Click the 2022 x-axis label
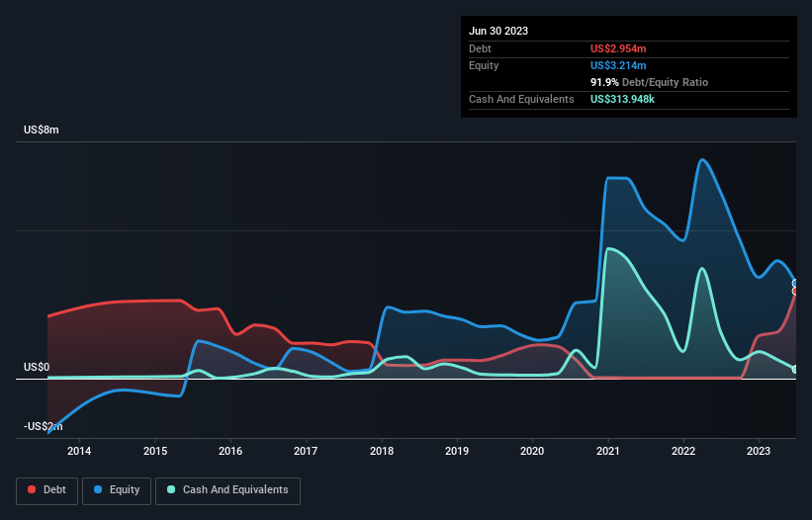812x520 pixels. (683, 451)
